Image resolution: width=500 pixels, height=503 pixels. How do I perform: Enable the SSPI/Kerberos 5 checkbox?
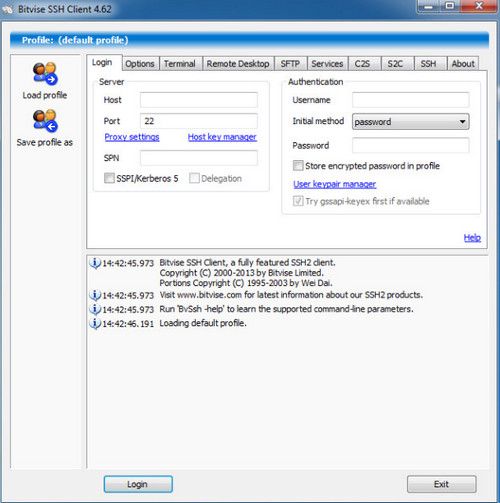click(x=109, y=178)
